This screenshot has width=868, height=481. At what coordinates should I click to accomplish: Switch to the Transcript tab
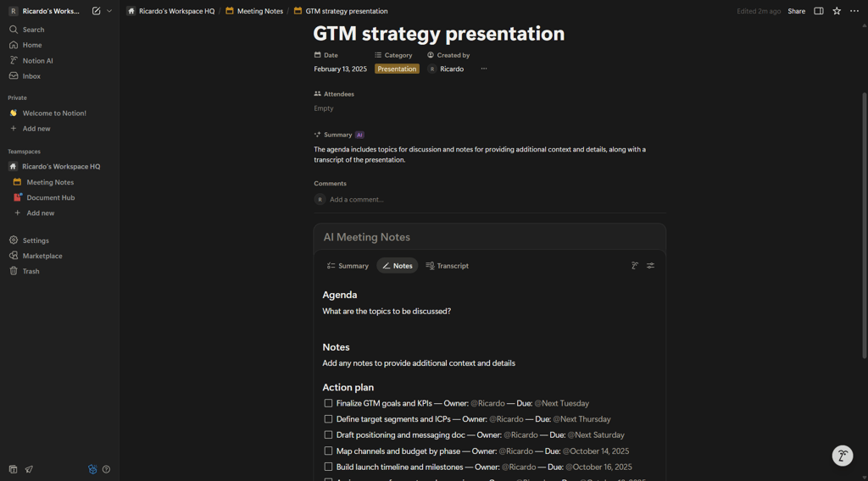point(447,266)
